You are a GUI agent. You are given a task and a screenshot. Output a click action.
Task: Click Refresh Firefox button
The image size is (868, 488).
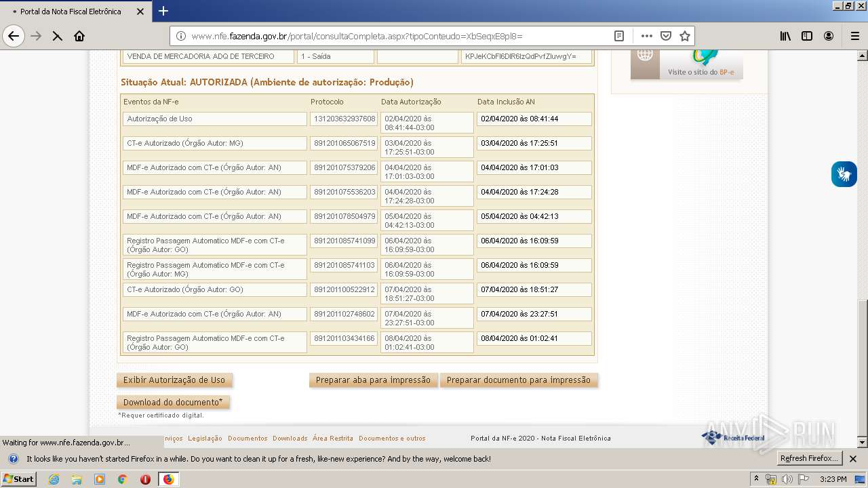(810, 459)
